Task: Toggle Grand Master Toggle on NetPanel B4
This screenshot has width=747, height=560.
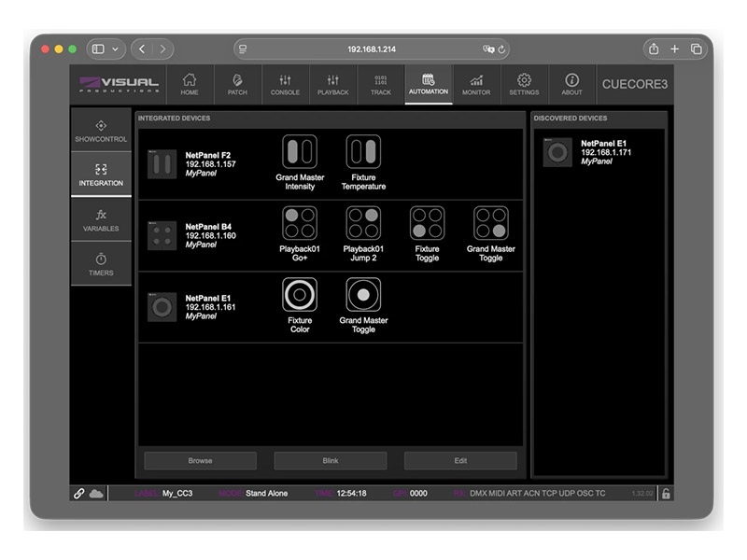Action: (x=491, y=225)
